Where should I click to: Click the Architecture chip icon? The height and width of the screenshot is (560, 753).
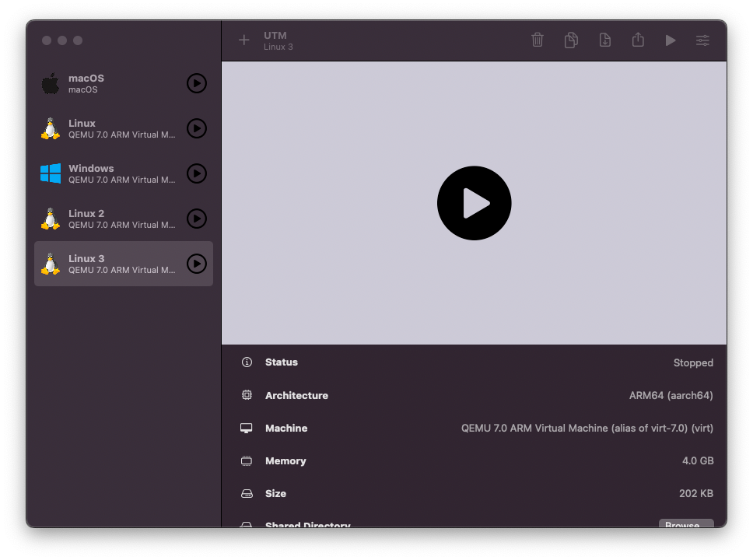[247, 395]
